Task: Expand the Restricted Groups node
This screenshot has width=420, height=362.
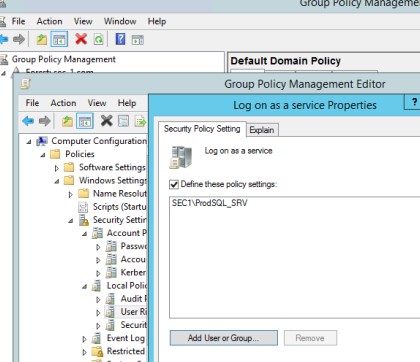Action: click(84, 352)
